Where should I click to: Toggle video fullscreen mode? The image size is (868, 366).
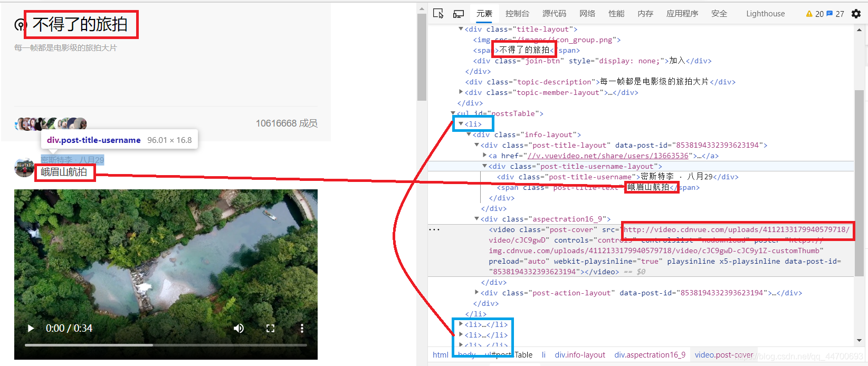point(271,329)
